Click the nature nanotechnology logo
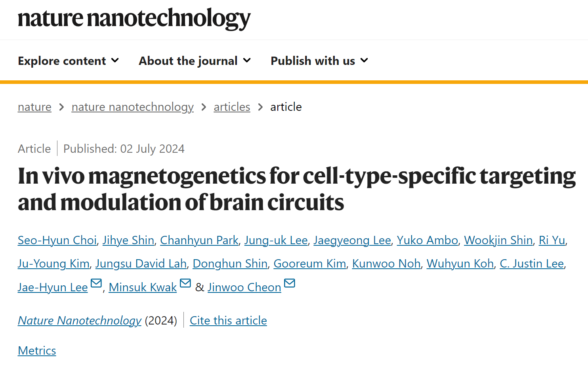Image resolution: width=588 pixels, height=372 pixels. (134, 19)
